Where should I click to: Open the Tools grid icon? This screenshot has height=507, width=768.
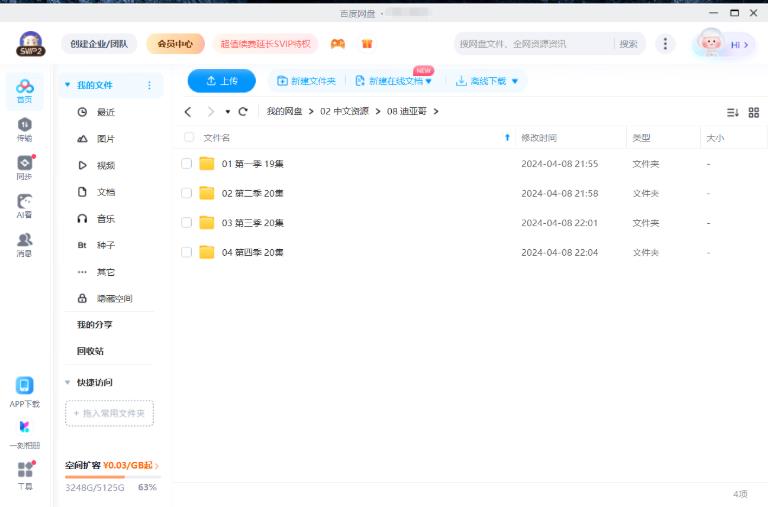point(25,469)
